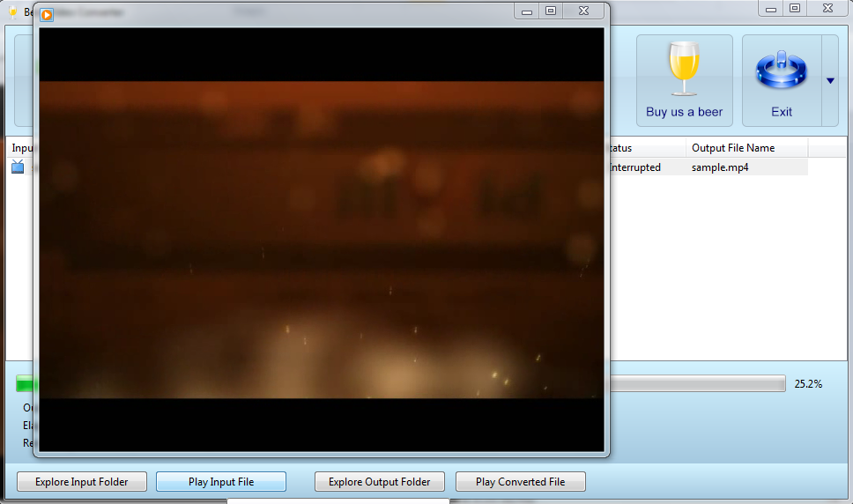The image size is (853, 504).
Task: Close the video player window
Action: 583,11
